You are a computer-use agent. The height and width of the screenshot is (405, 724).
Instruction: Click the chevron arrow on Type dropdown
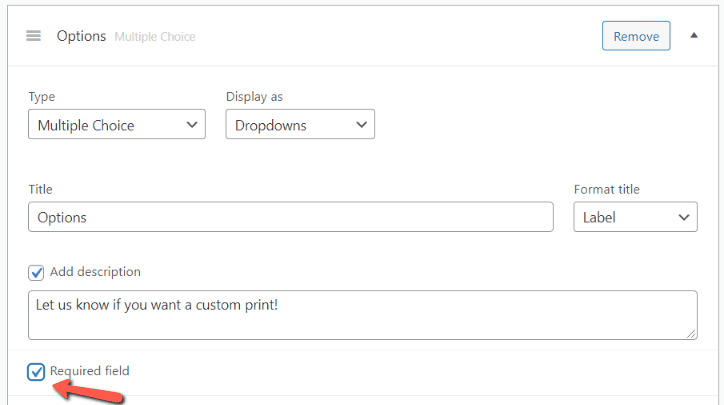point(192,125)
